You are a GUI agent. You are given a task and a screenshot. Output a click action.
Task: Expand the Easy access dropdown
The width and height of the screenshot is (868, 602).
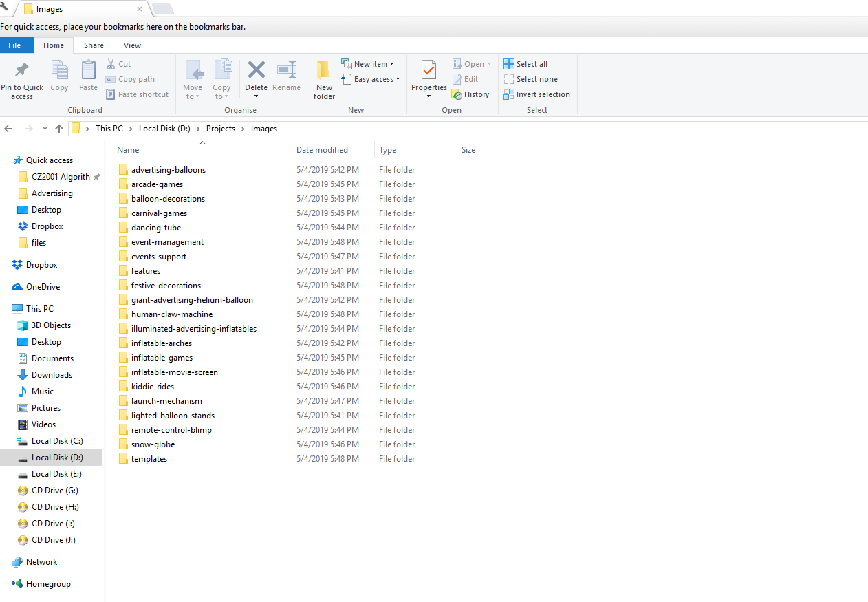tap(398, 79)
